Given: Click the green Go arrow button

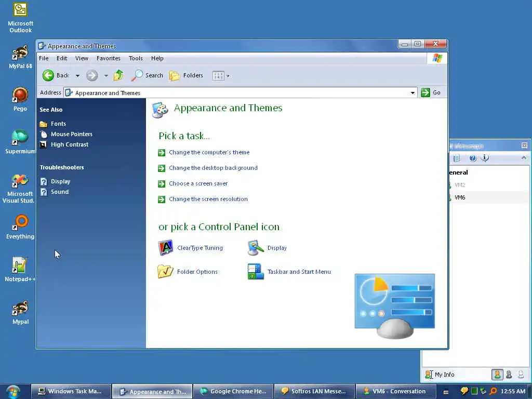Looking at the screenshot, I should coord(425,92).
